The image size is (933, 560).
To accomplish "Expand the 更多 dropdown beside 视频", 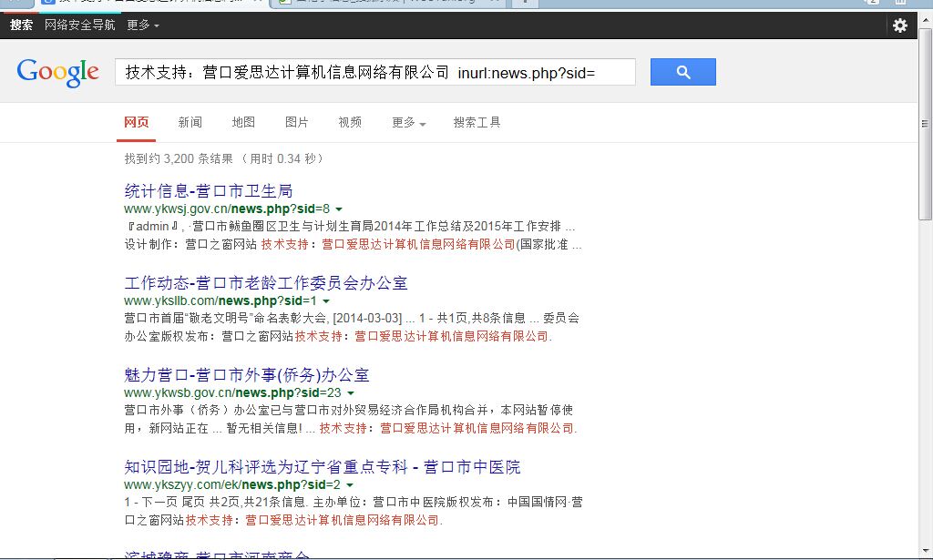I will click(x=409, y=122).
